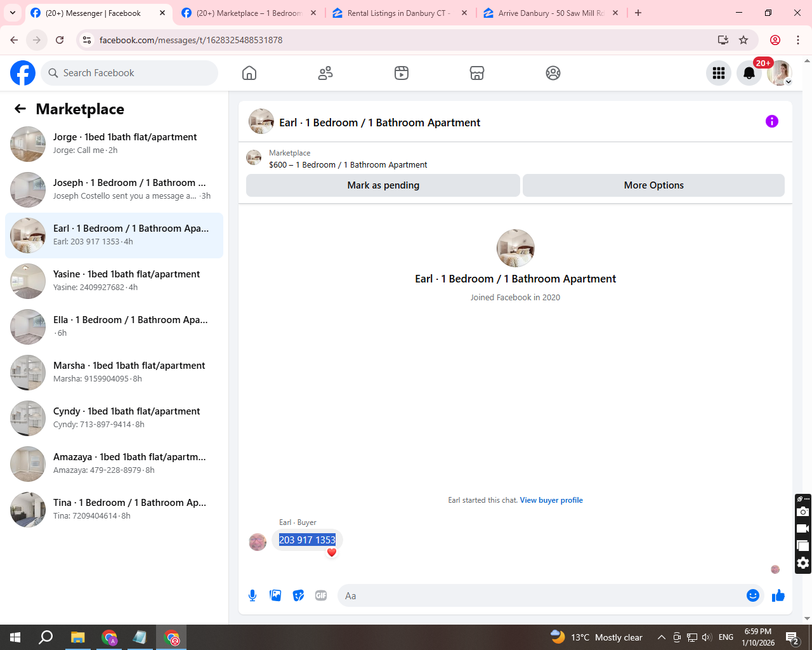812x650 pixels.
Task: Open conversation information purple icon
Action: [x=772, y=121]
